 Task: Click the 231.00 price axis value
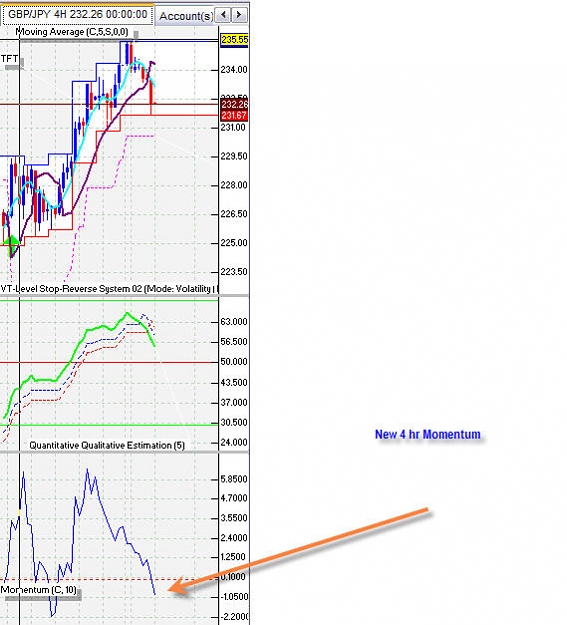tap(234, 128)
